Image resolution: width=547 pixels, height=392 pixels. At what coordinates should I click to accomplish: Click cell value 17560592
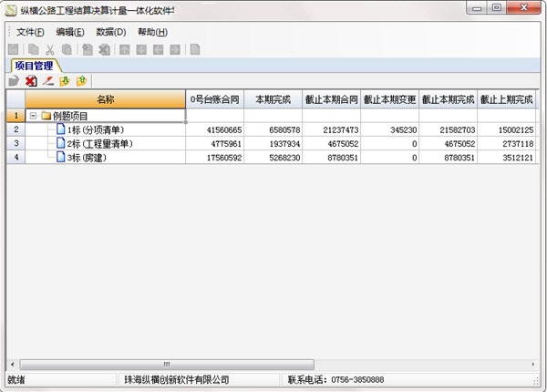224,158
